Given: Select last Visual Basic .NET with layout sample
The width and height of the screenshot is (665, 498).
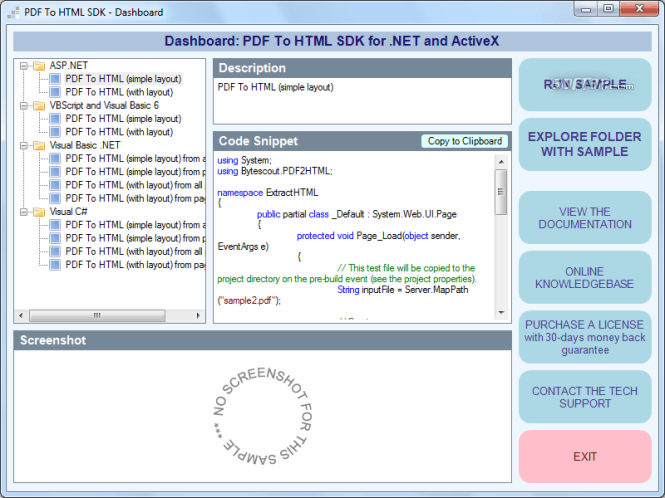Looking at the screenshot, I should [135, 198].
